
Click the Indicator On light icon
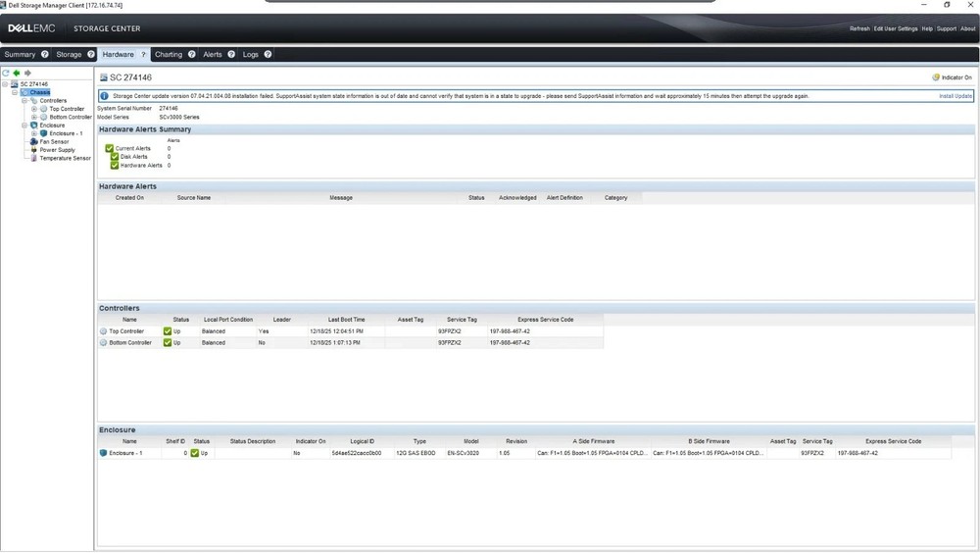(936, 77)
